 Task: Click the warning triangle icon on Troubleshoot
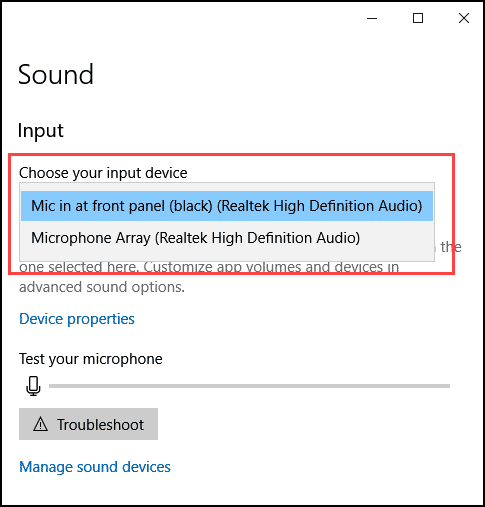[40, 424]
